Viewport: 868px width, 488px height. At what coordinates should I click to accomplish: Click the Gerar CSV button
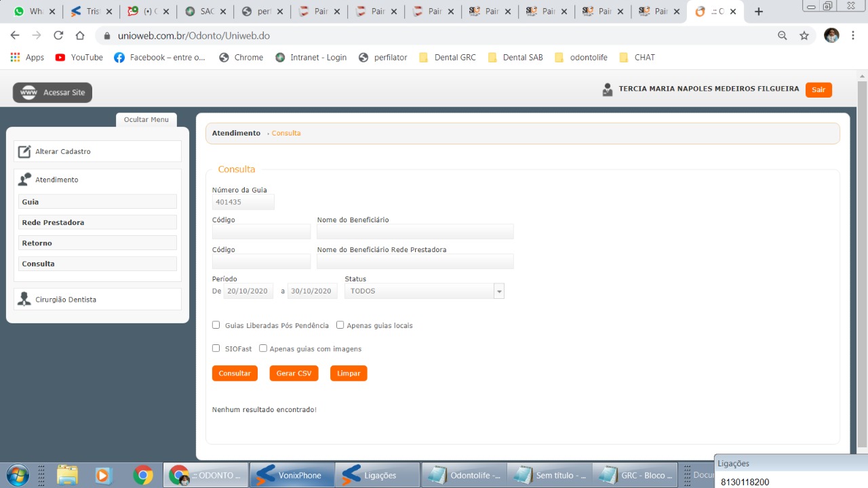pos(294,373)
